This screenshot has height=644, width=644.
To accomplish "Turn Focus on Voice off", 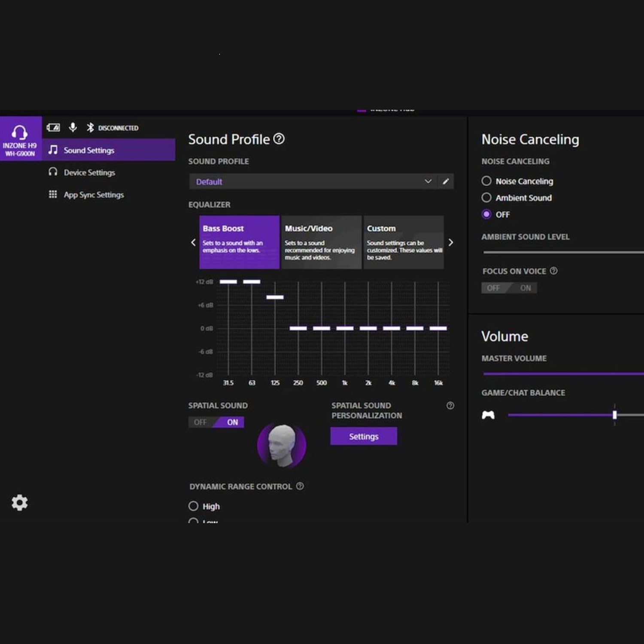I will [493, 288].
